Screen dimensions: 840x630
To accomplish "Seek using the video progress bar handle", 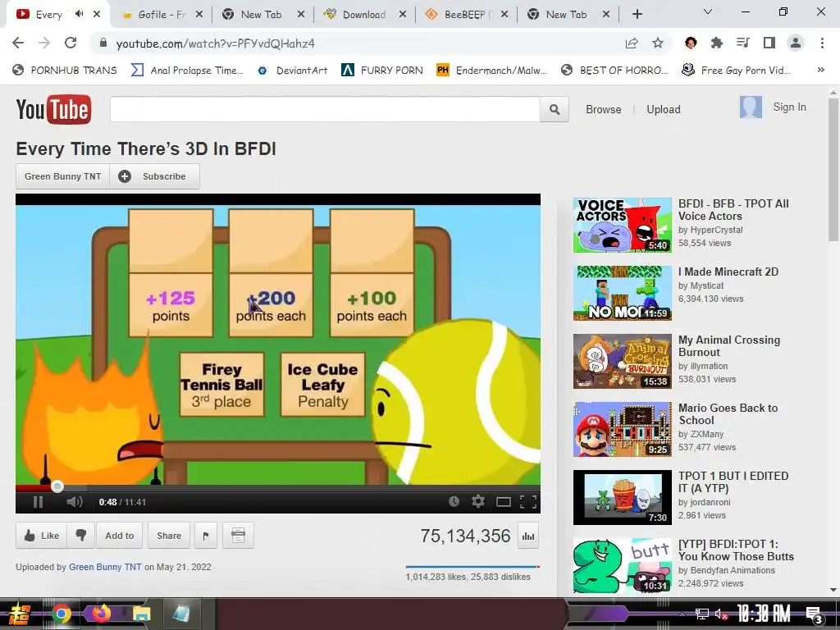I will pyautogui.click(x=57, y=486).
